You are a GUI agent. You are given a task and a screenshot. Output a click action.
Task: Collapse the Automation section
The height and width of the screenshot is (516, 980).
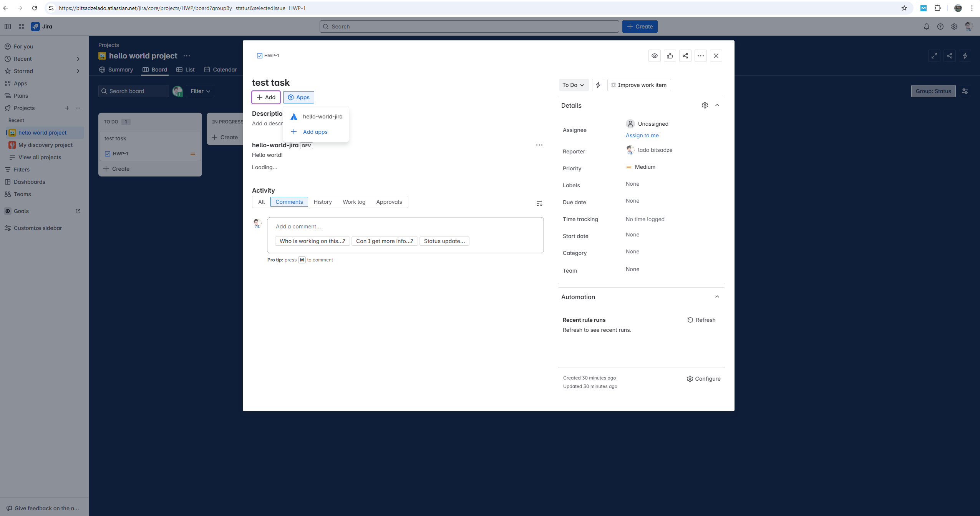(717, 297)
